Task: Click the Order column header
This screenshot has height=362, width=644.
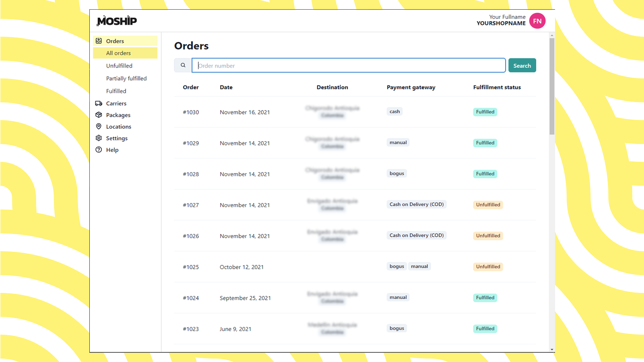Action: click(x=191, y=87)
